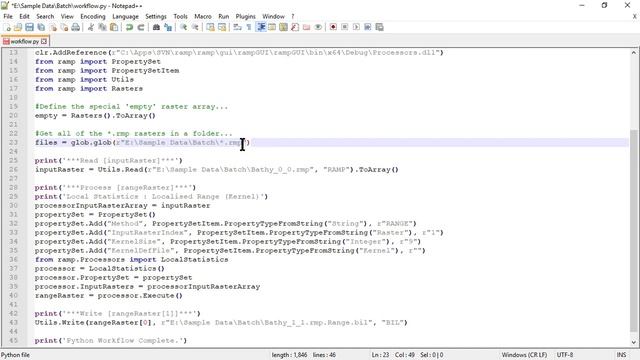Viewport: 640px width, 360px height.
Task: Cut selection with the scissors icon
Action: 91,27
